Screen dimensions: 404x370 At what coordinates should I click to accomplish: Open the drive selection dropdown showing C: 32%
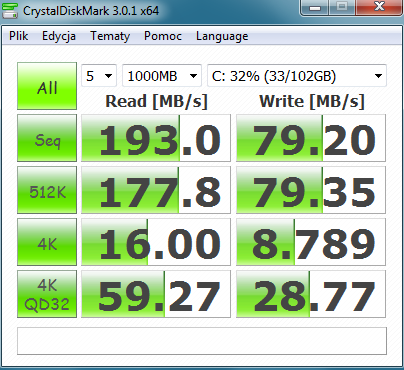[x=297, y=76]
